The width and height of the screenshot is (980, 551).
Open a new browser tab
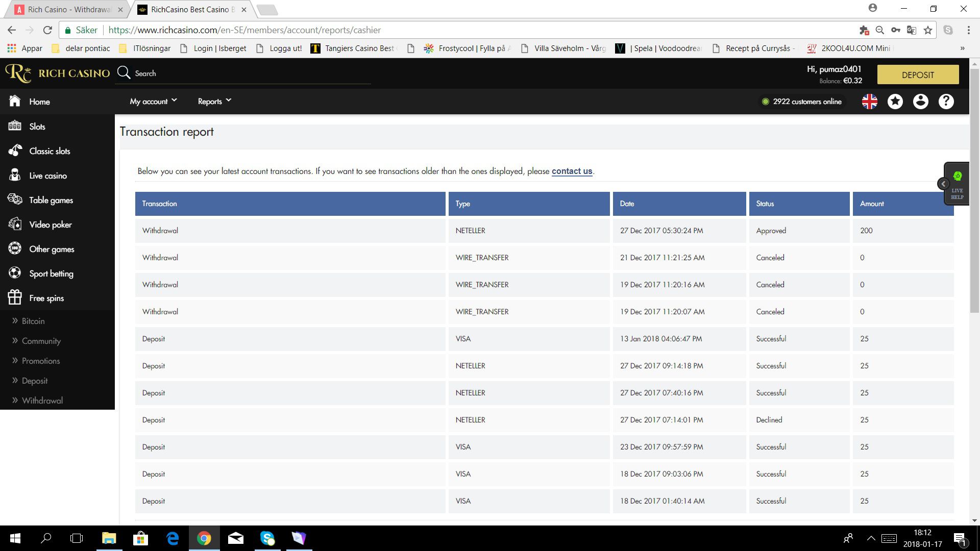(266, 10)
